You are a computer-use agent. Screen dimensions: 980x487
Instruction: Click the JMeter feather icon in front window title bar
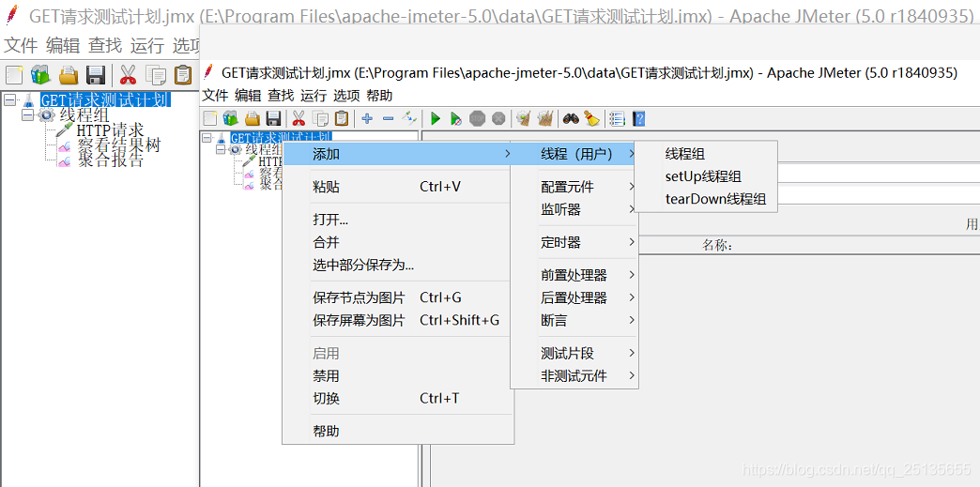pos(208,72)
